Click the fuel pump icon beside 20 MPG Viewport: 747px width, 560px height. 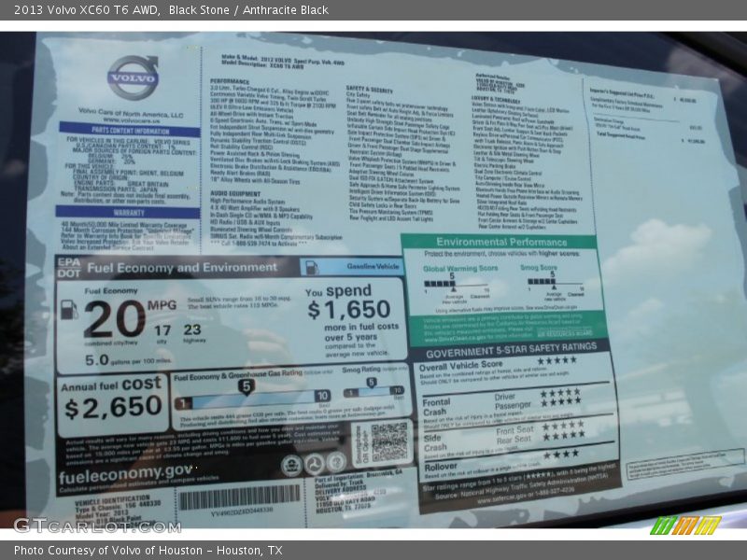pyautogui.click(x=69, y=311)
